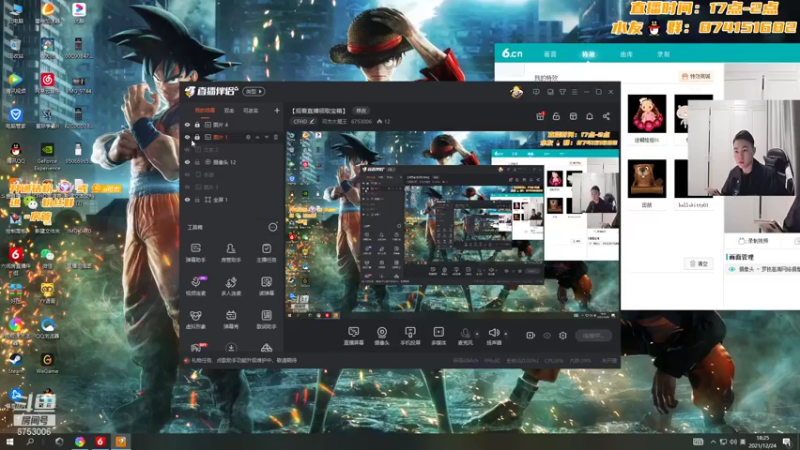800x450 pixels.
Task: Move layer 图片 1 up with arrow
Action: click(258, 137)
